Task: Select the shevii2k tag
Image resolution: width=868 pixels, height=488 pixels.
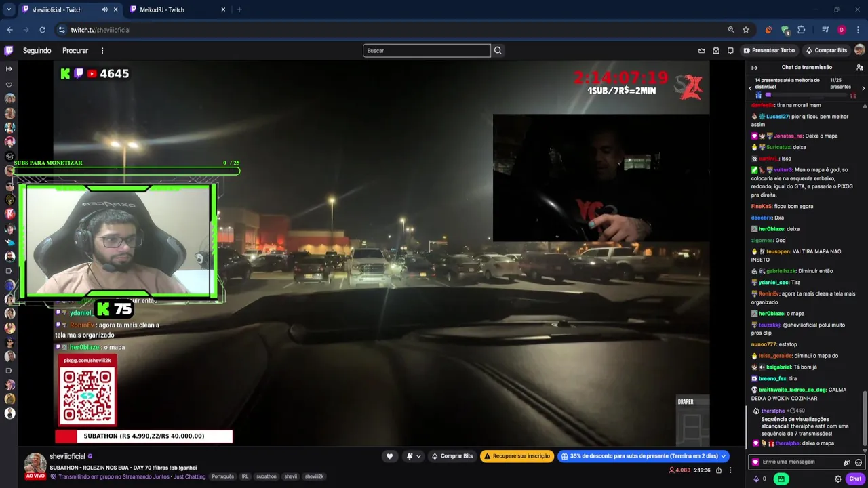Action: (x=314, y=476)
